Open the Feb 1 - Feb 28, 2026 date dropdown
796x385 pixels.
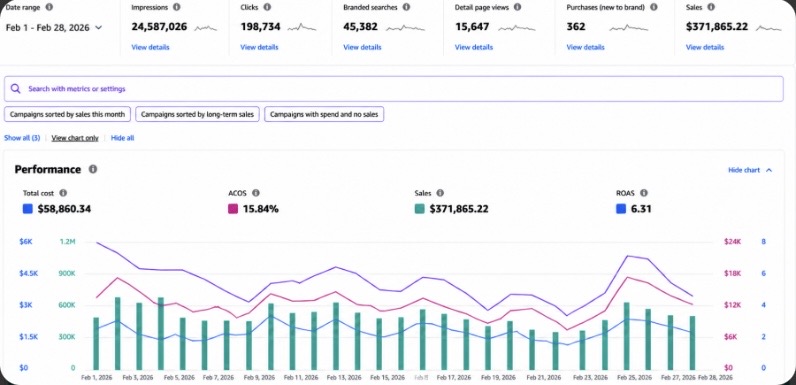[54, 28]
